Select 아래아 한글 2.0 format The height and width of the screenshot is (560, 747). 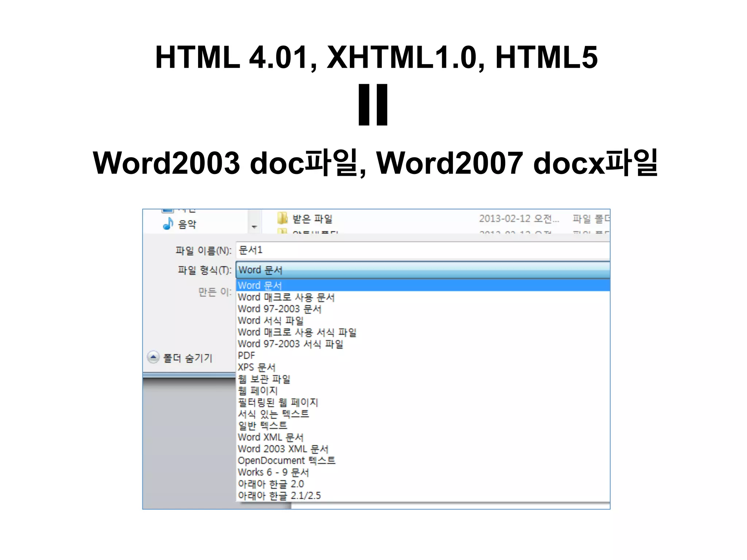[x=423, y=484]
